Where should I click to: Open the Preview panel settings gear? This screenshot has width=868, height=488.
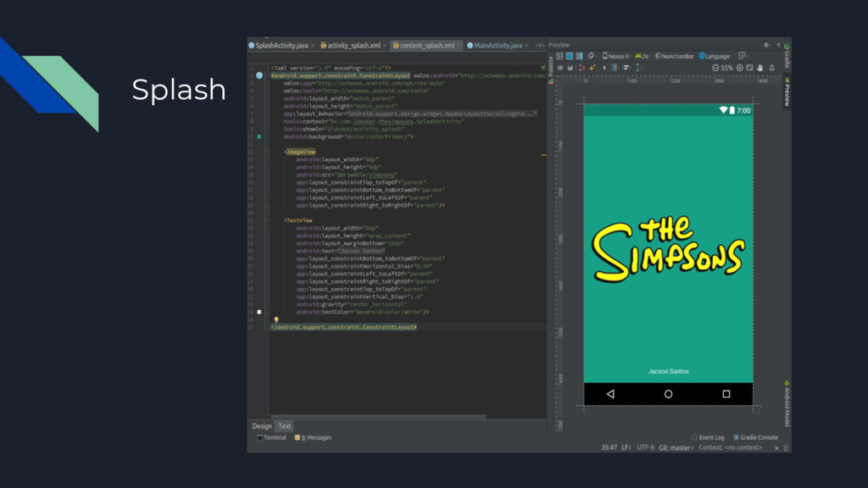pyautogui.click(x=766, y=45)
